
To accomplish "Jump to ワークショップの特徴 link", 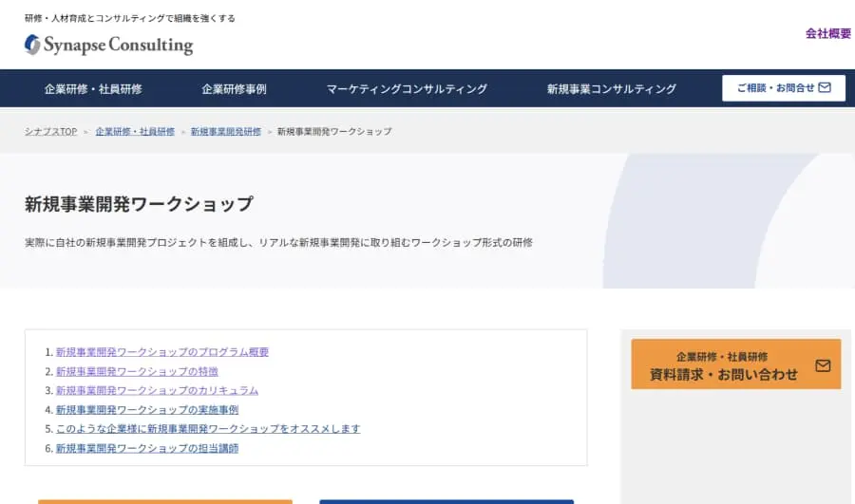I will click(137, 371).
